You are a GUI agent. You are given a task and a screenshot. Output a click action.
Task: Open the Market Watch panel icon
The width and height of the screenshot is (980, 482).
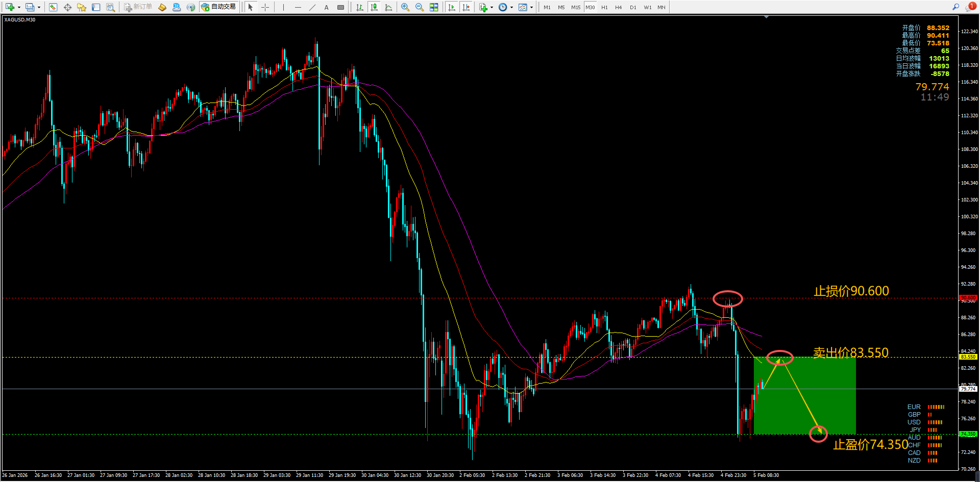click(x=53, y=7)
